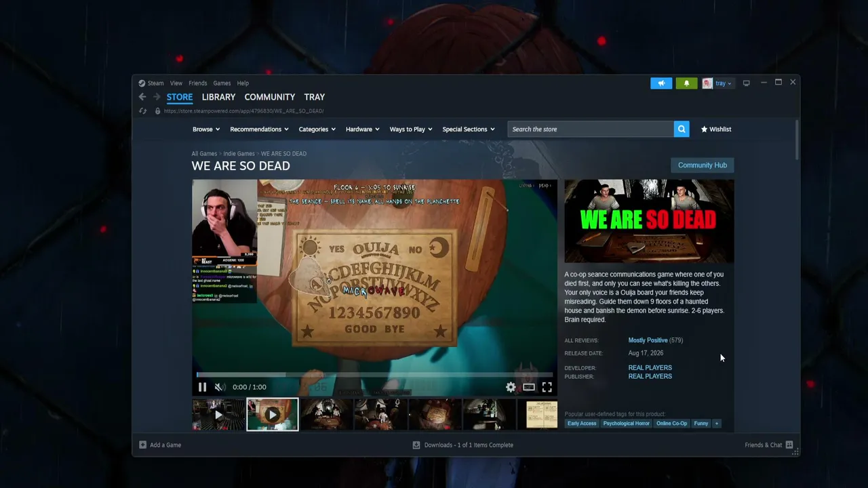Screen dimensions: 868x488
Task: Click the forward navigation arrow
Action: (157, 97)
